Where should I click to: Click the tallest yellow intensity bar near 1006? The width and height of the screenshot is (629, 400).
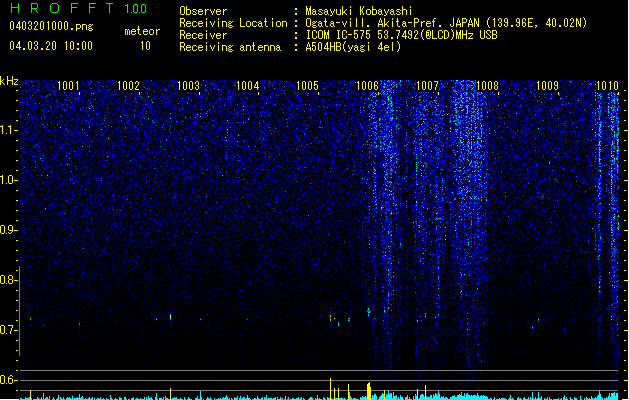pos(369,391)
